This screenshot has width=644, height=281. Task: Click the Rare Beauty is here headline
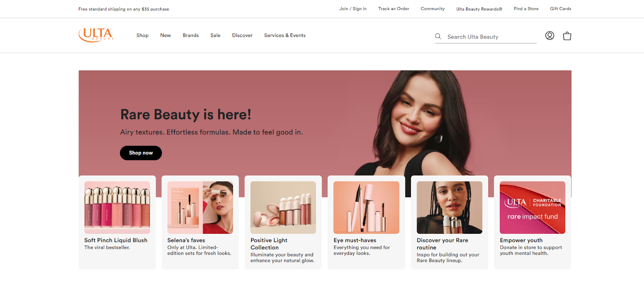point(186,115)
